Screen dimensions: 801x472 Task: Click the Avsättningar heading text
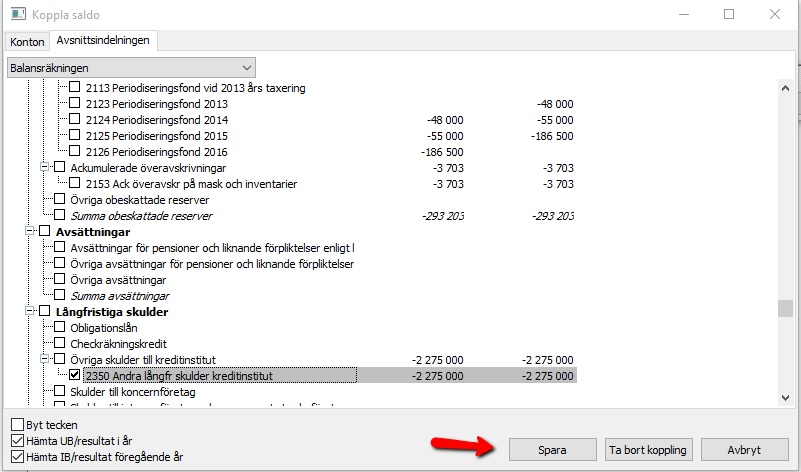93,232
